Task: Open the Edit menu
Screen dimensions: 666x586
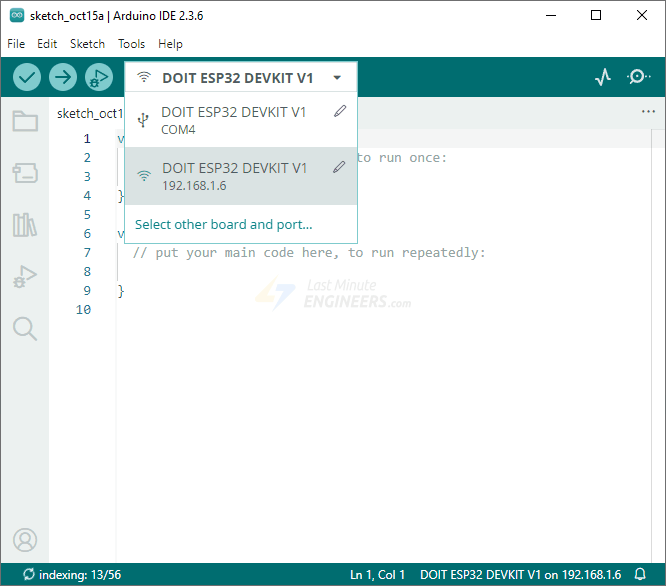Action: [47, 44]
